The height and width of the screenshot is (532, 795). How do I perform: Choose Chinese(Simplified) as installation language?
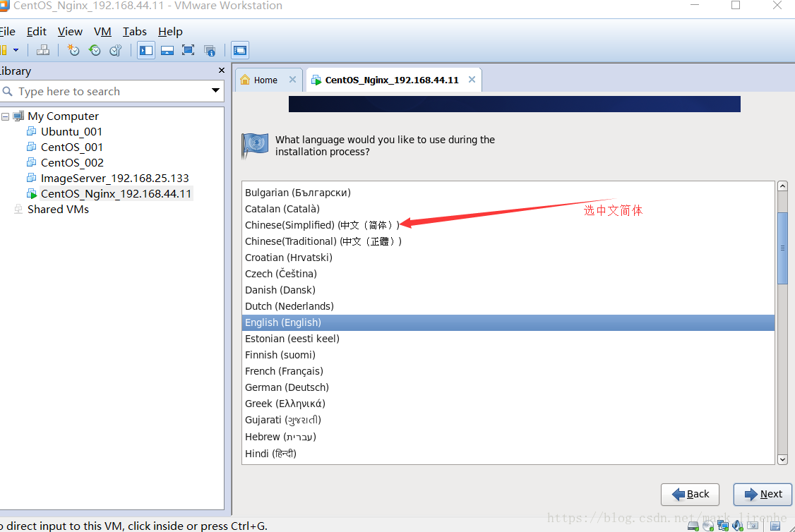(x=508, y=225)
